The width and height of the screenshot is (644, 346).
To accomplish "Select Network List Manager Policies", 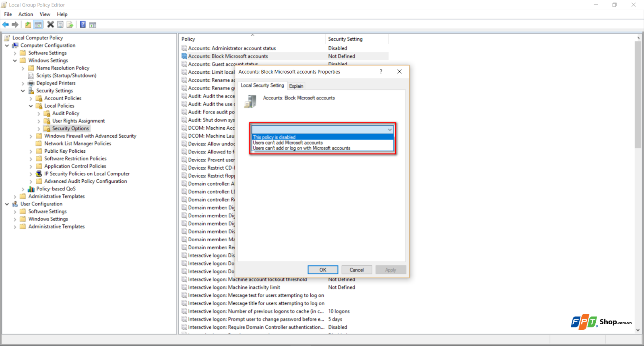I will coord(78,143).
